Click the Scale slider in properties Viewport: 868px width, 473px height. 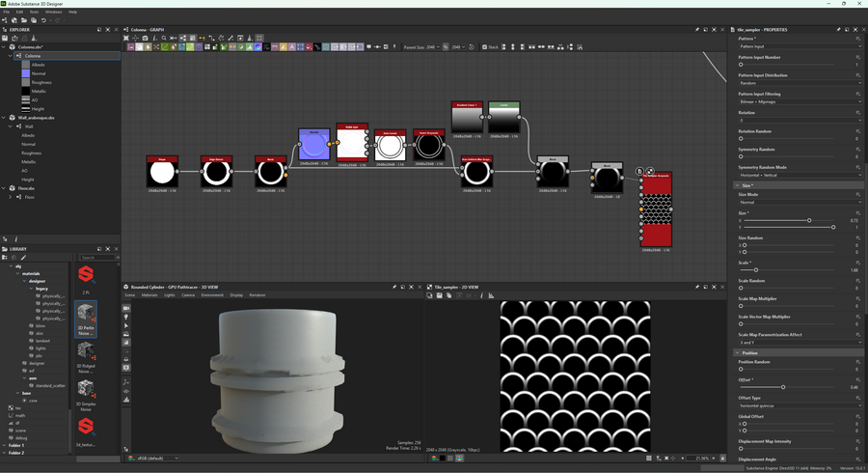756,270
